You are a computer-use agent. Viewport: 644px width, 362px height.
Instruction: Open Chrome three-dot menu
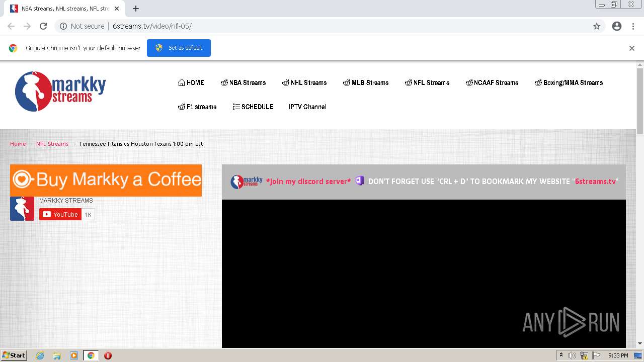(633, 26)
